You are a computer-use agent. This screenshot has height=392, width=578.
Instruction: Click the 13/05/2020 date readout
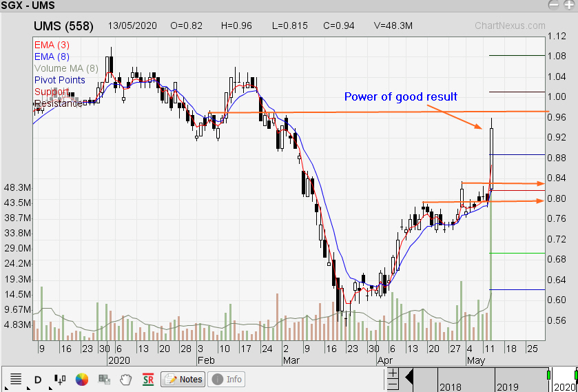click(x=132, y=25)
